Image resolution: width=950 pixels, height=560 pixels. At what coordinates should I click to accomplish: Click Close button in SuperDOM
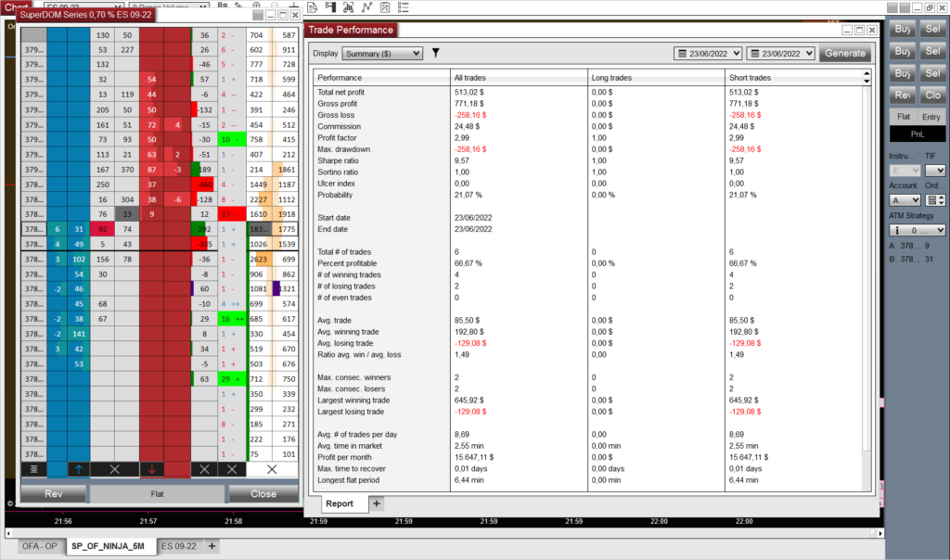(x=263, y=494)
